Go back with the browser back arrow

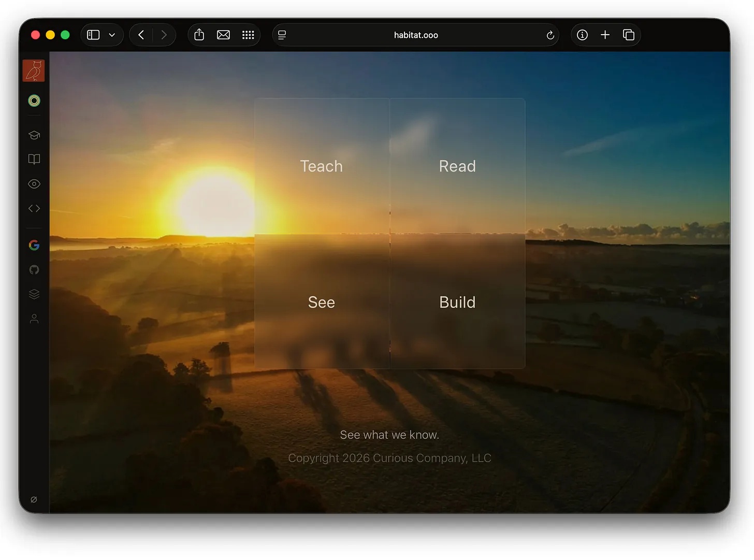click(x=141, y=35)
